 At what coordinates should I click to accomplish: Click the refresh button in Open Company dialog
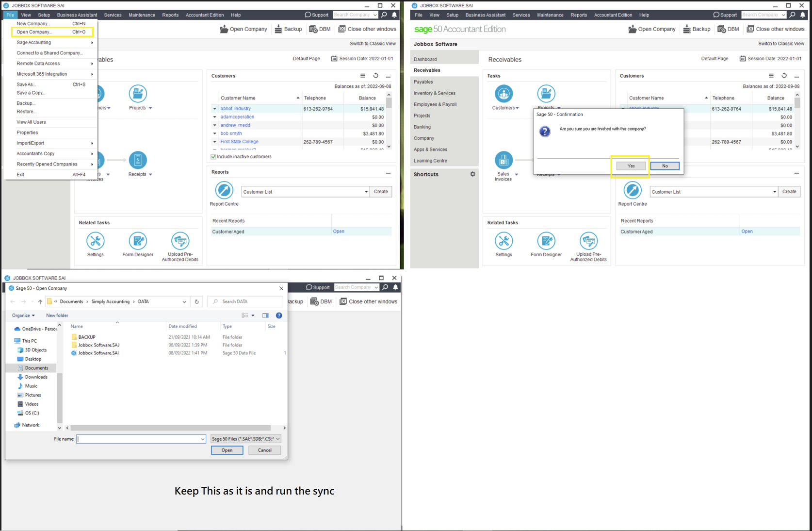(196, 301)
